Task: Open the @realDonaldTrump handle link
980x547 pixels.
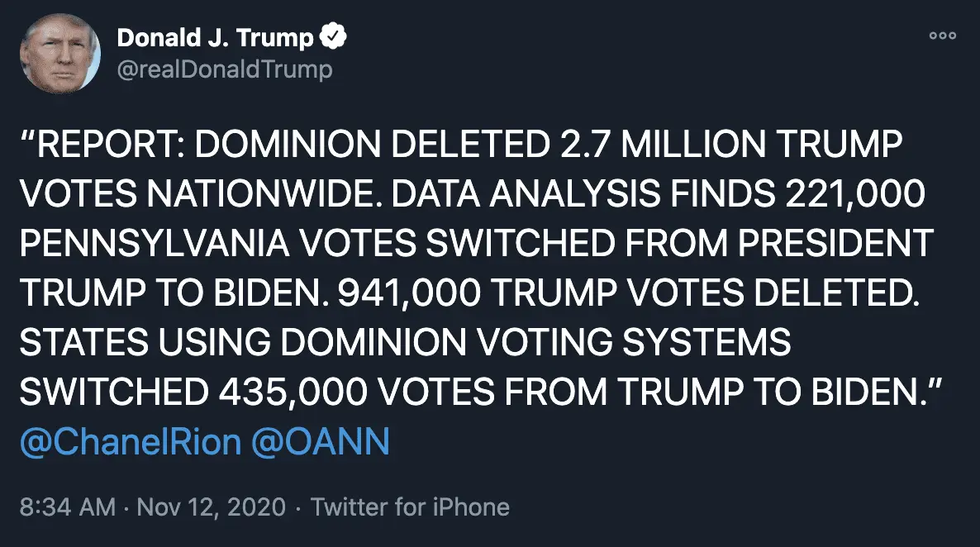Action: (225, 69)
